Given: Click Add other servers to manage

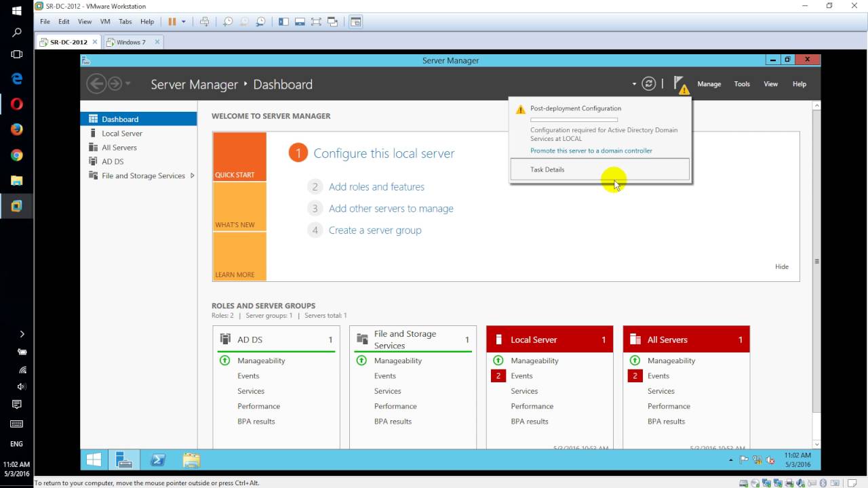Looking at the screenshot, I should 391,209.
